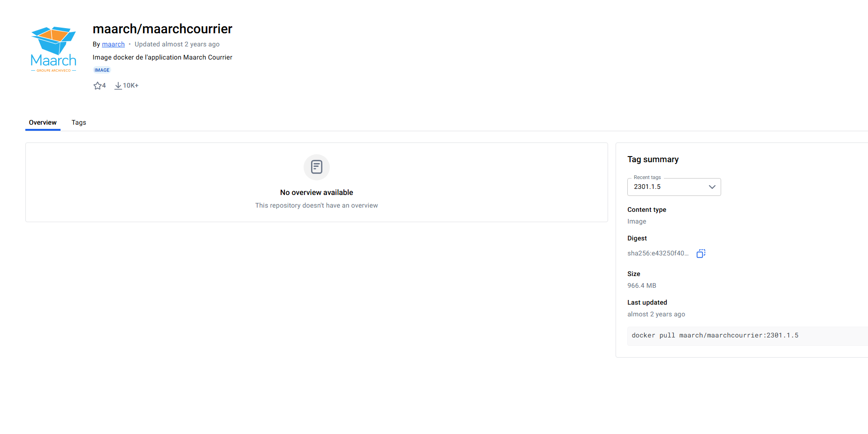Click the download arrow icon beside 10K+
Screen dimensions: 868x434
pyautogui.click(x=118, y=86)
